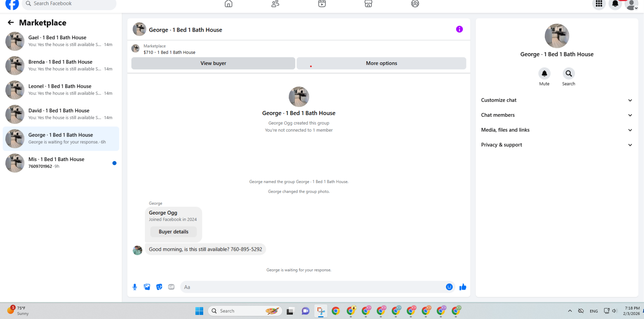
Task: Click the group photo in right panel
Action: coord(557,36)
